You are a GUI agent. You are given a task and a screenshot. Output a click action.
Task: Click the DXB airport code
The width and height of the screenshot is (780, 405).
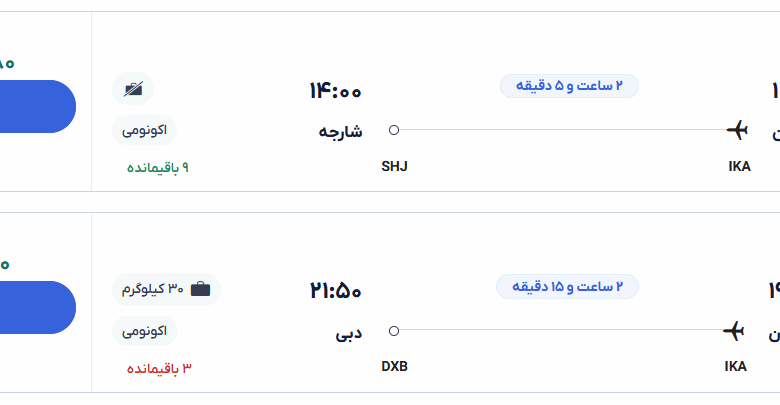(395, 366)
